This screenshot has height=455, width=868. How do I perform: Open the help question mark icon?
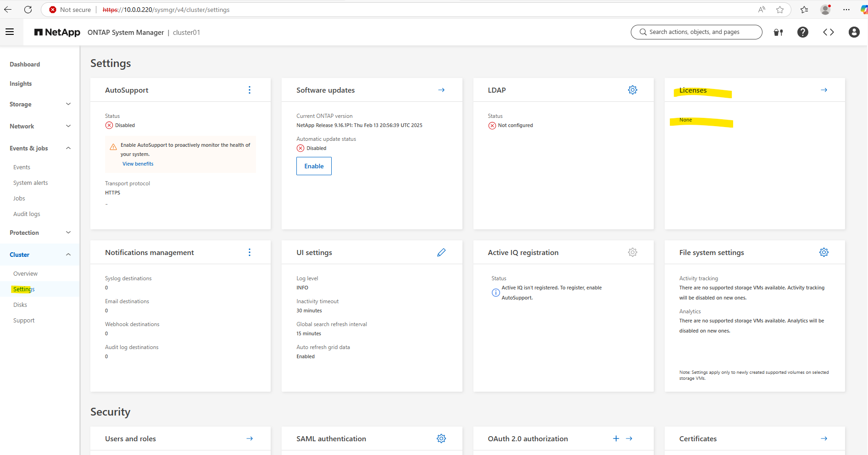point(803,32)
